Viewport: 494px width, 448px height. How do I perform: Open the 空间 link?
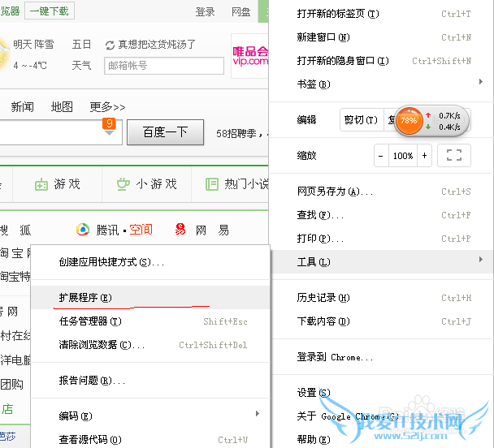[x=141, y=230]
